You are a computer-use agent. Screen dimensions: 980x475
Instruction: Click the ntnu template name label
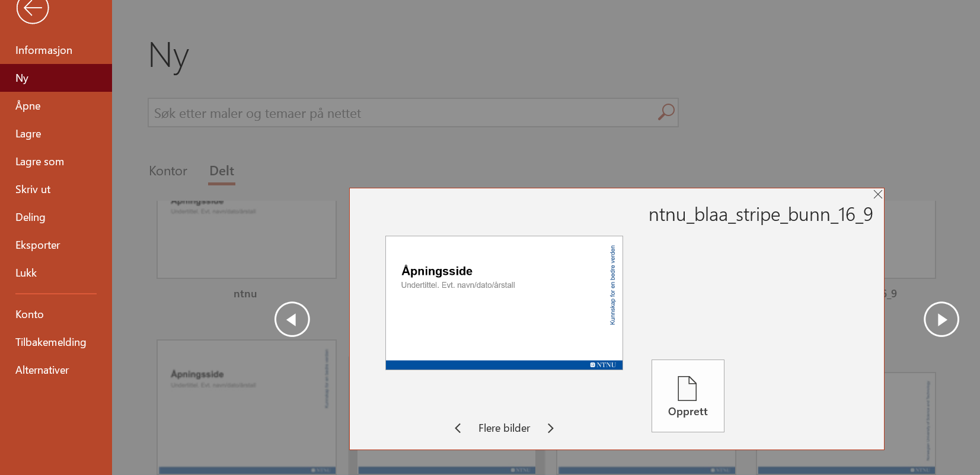click(245, 294)
